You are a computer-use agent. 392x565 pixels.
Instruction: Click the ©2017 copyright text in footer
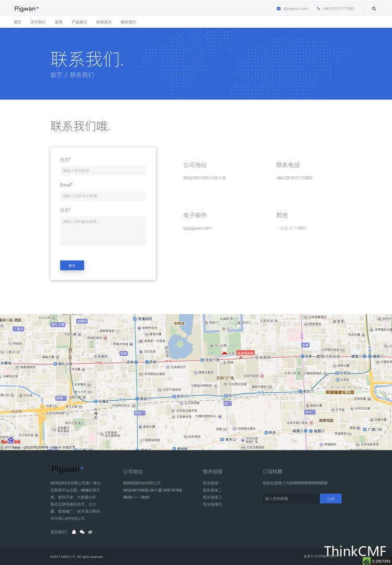click(77, 557)
